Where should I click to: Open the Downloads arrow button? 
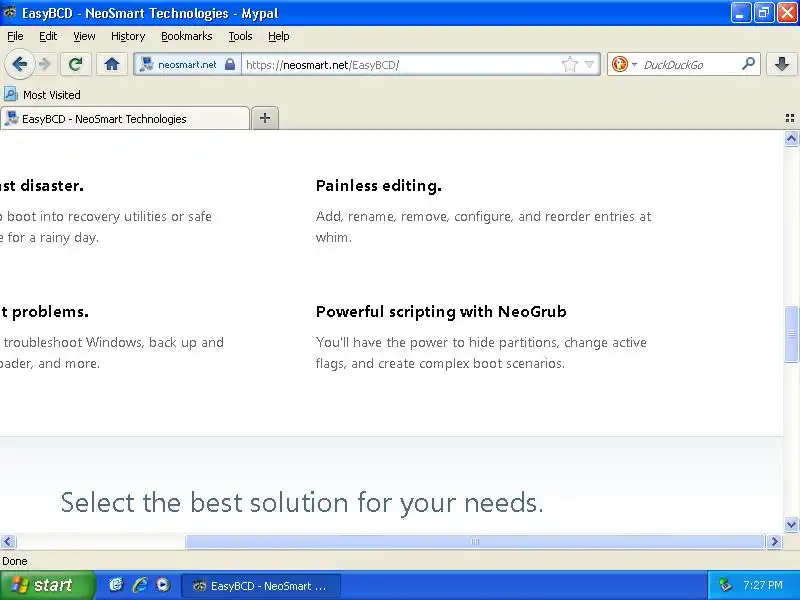click(782, 64)
